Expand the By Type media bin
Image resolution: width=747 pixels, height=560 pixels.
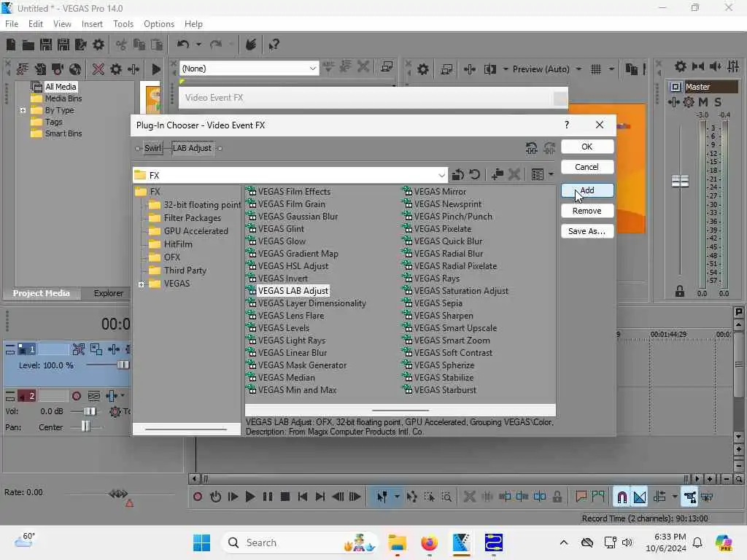[x=23, y=111]
